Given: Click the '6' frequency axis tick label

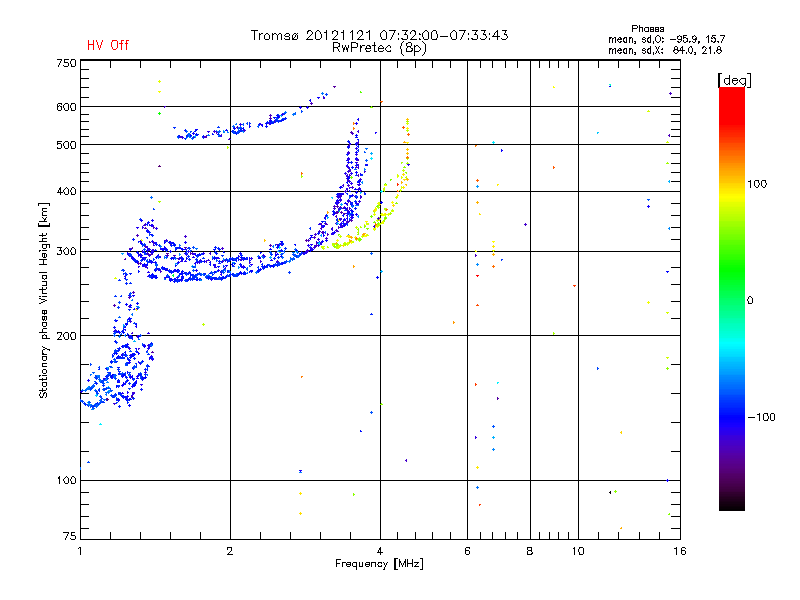Looking at the screenshot, I should pyautogui.click(x=467, y=551).
